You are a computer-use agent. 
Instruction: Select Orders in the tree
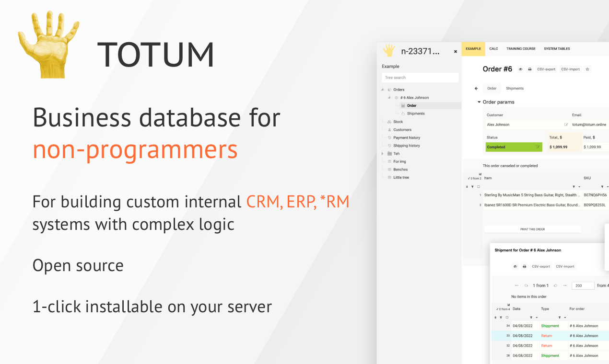click(398, 90)
